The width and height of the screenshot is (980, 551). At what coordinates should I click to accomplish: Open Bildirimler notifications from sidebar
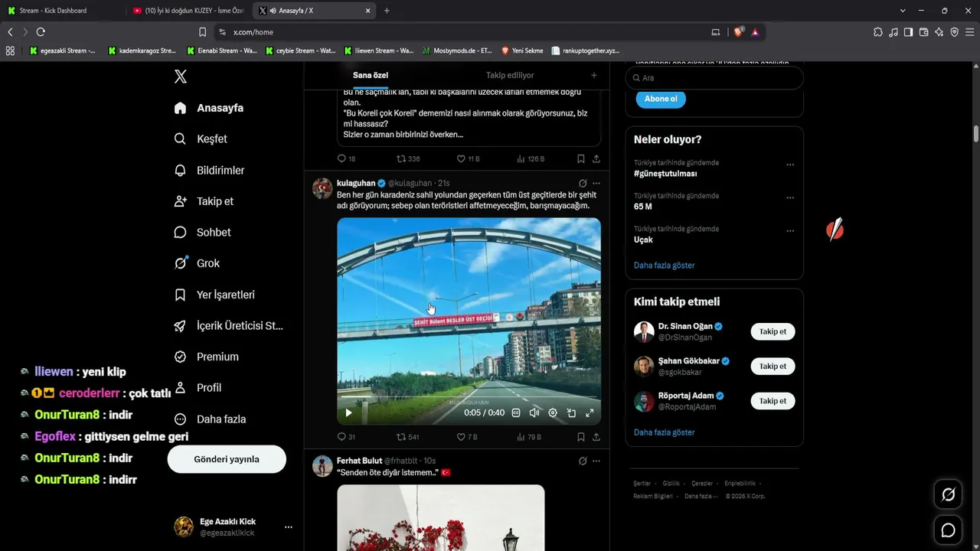point(209,170)
